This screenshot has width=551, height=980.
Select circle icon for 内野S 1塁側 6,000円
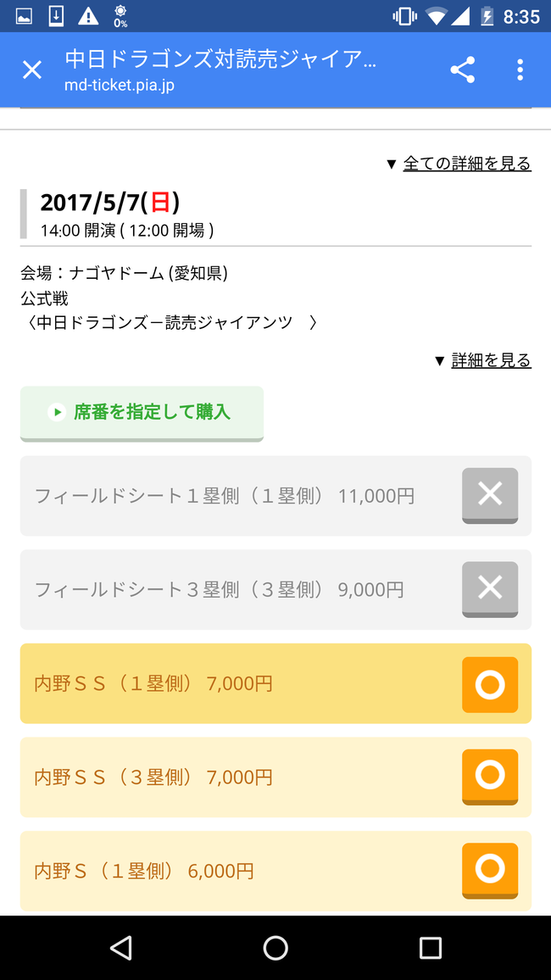coord(490,871)
